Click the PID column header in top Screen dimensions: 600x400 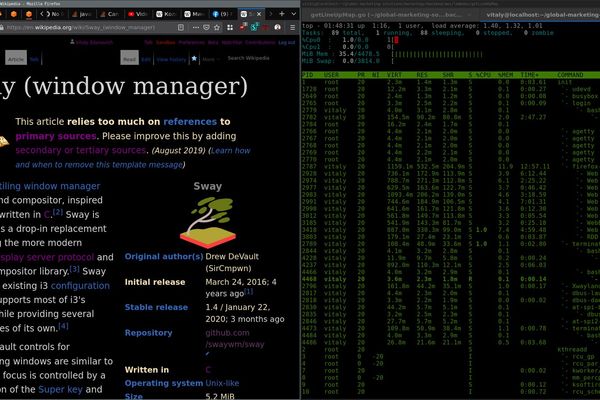[308, 75]
